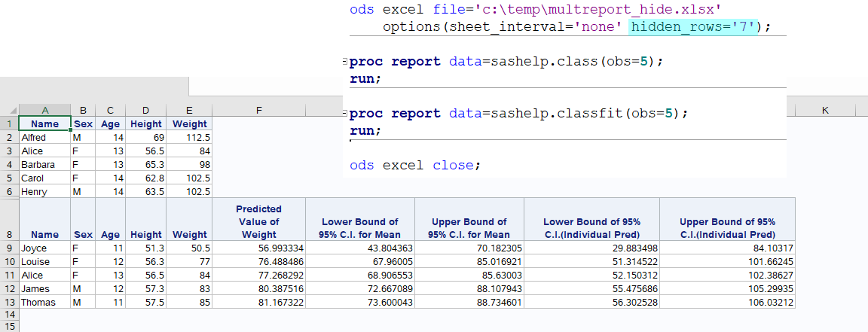Select row 13 header
This screenshot has width=868, height=332.
[x=9, y=302]
